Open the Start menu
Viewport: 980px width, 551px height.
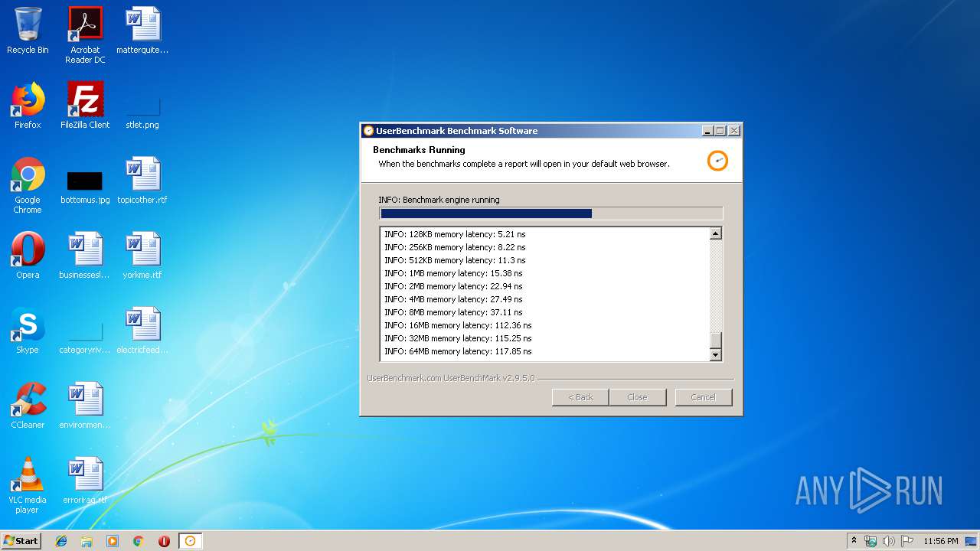21,541
